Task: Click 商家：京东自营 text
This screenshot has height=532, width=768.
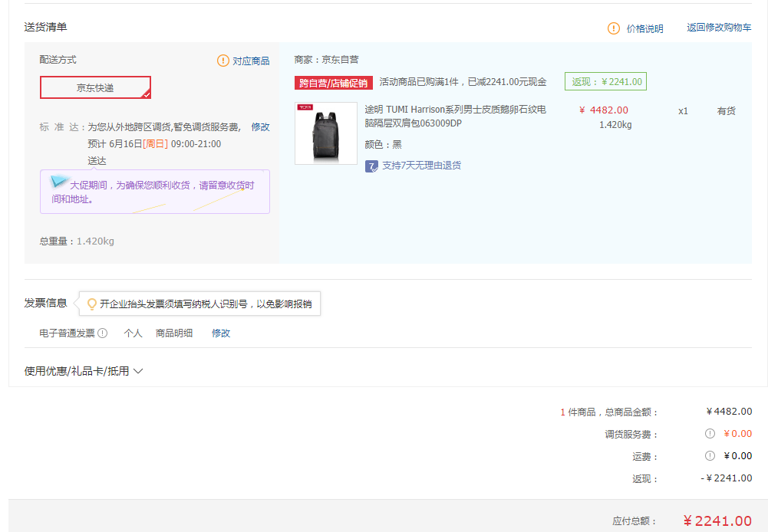Action: (x=326, y=60)
